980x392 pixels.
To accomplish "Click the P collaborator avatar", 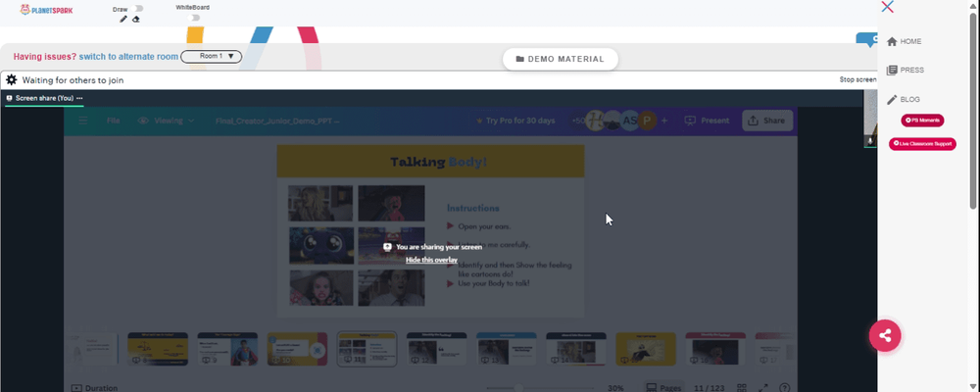I will point(648,122).
